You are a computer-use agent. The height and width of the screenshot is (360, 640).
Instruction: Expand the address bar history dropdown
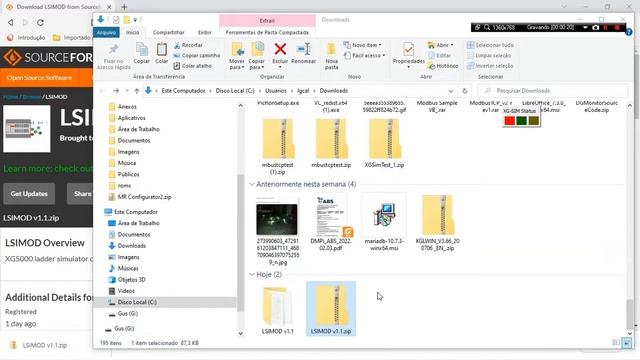click(451, 91)
